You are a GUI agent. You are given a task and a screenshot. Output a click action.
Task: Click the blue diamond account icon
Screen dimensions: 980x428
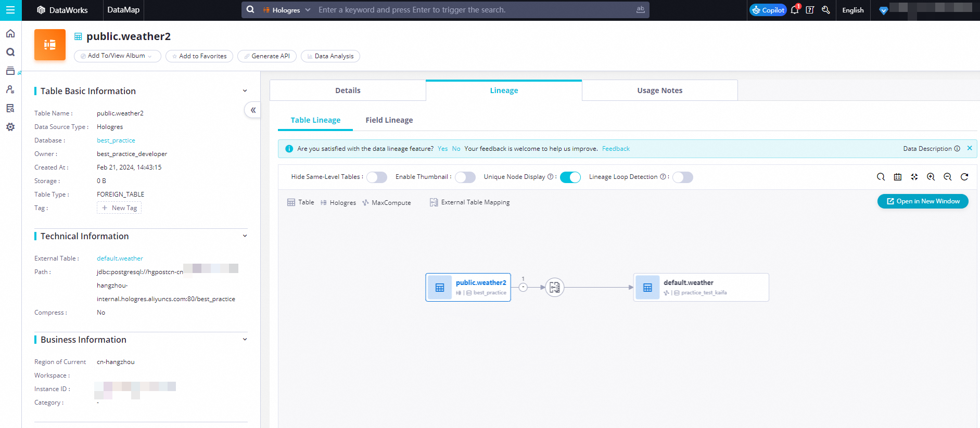click(x=883, y=10)
